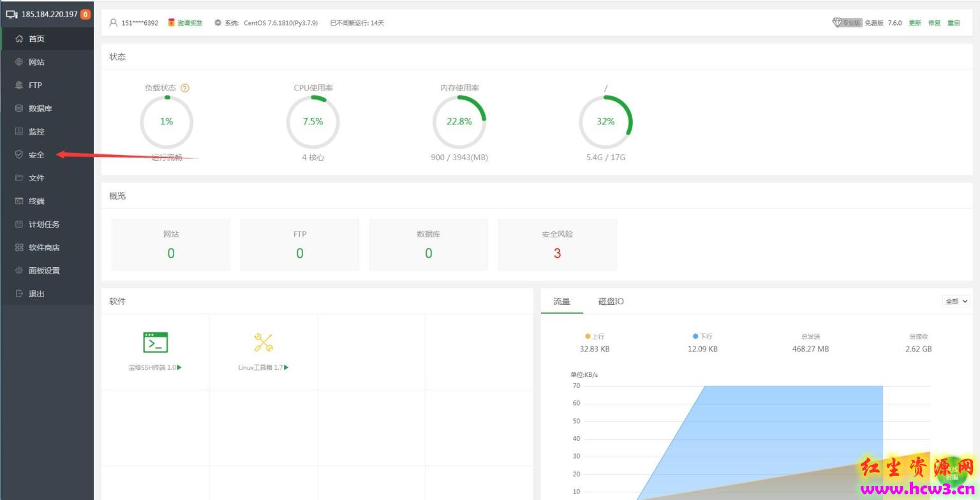The image size is (980, 500).
Task: Open the 面板设置 panel settings item
Action: 47,270
